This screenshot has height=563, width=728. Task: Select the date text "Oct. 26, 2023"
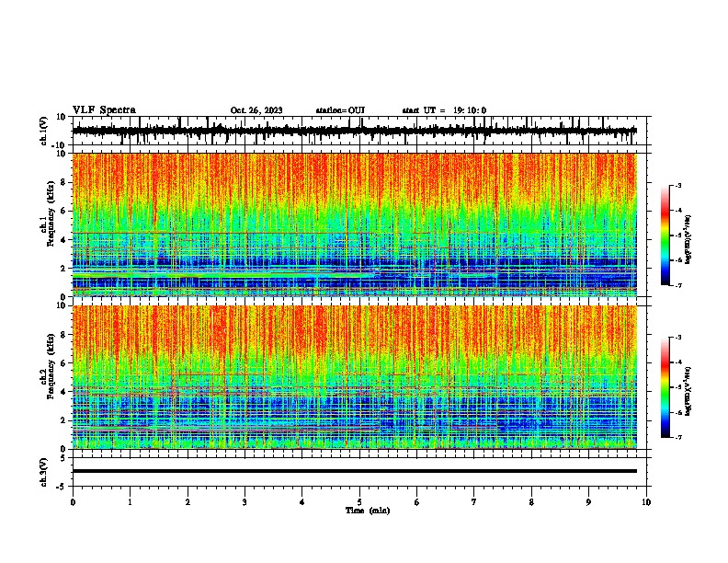[x=256, y=110]
